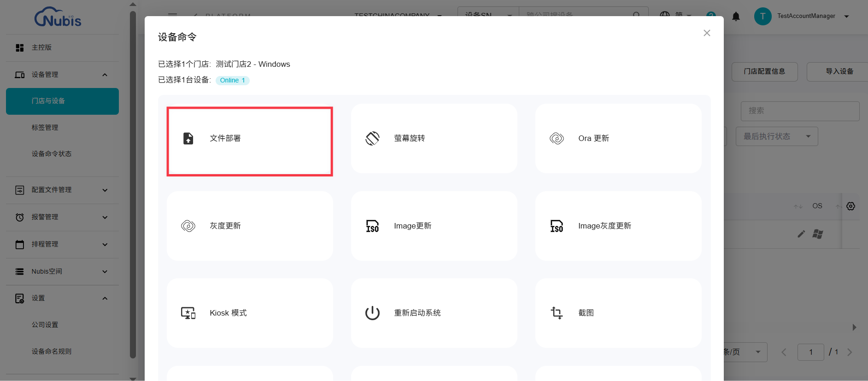The width and height of the screenshot is (868, 381).
Task: Click the Nubis logo in the sidebar
Action: [x=58, y=17]
